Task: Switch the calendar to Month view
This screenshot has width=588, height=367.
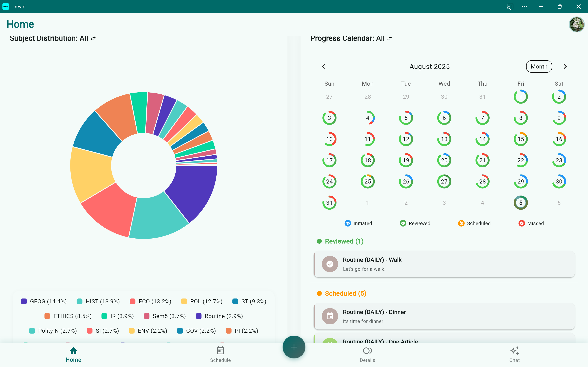Action: (x=539, y=66)
